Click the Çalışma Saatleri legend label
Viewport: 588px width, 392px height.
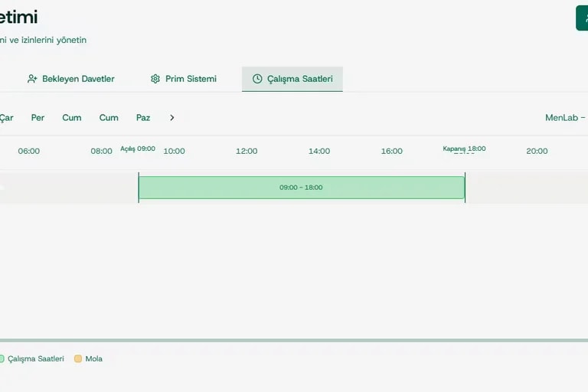coord(36,358)
